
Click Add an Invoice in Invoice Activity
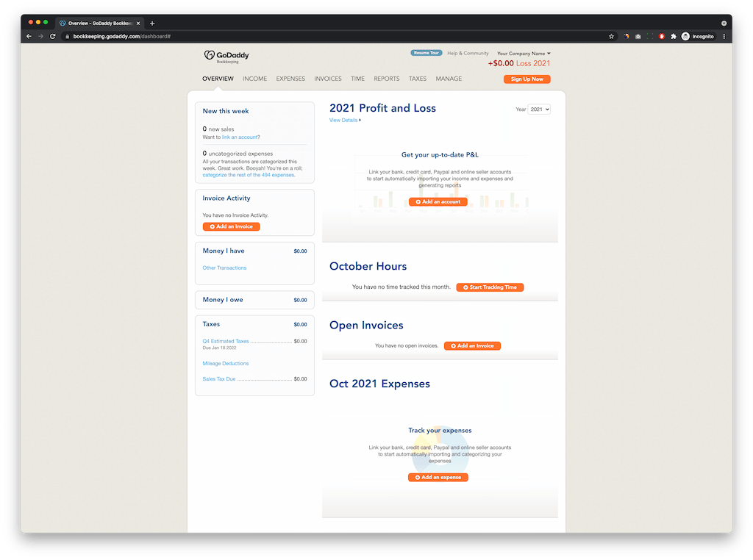coord(231,226)
